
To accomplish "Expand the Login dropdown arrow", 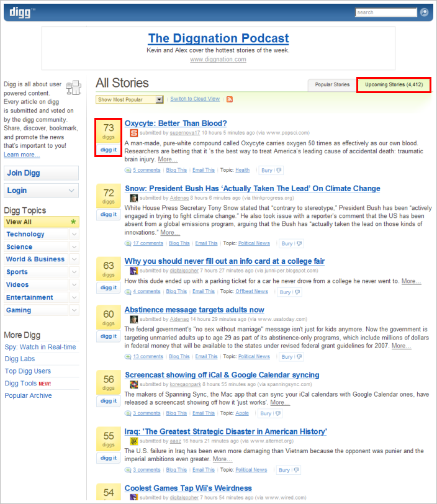I will (71, 191).
